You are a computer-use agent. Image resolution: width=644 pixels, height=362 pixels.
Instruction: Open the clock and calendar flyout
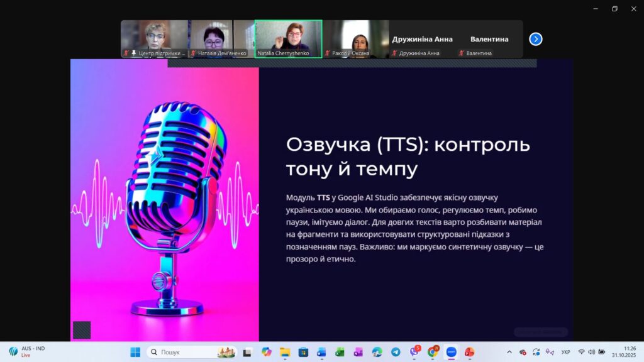(x=623, y=352)
